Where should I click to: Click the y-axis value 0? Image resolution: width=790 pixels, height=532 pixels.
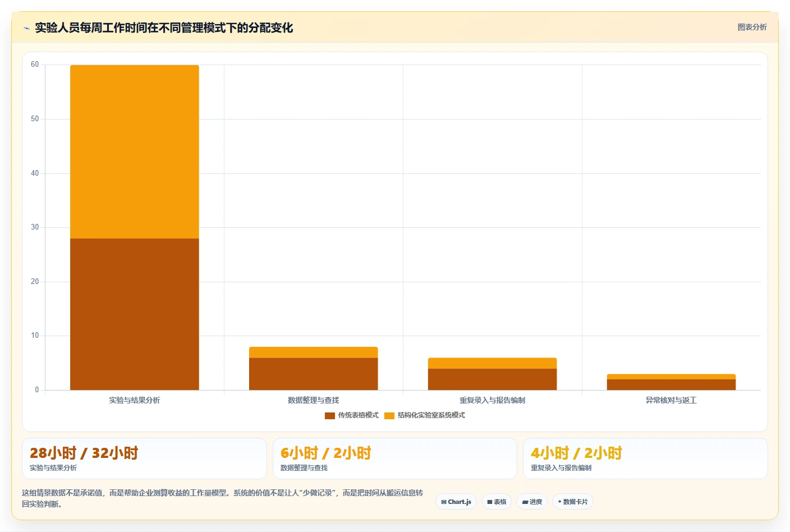coord(37,390)
